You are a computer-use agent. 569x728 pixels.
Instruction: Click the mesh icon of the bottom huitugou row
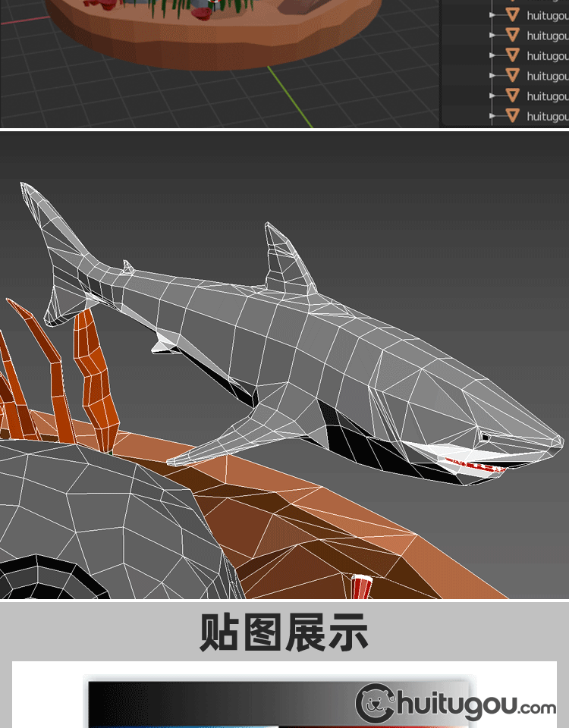[513, 116]
